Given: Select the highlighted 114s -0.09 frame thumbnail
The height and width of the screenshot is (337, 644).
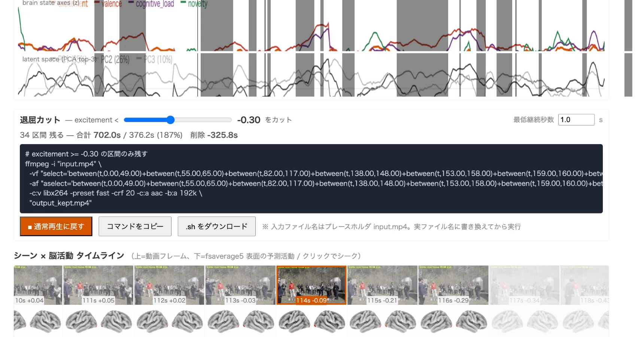Looking at the screenshot, I should pos(312,285).
